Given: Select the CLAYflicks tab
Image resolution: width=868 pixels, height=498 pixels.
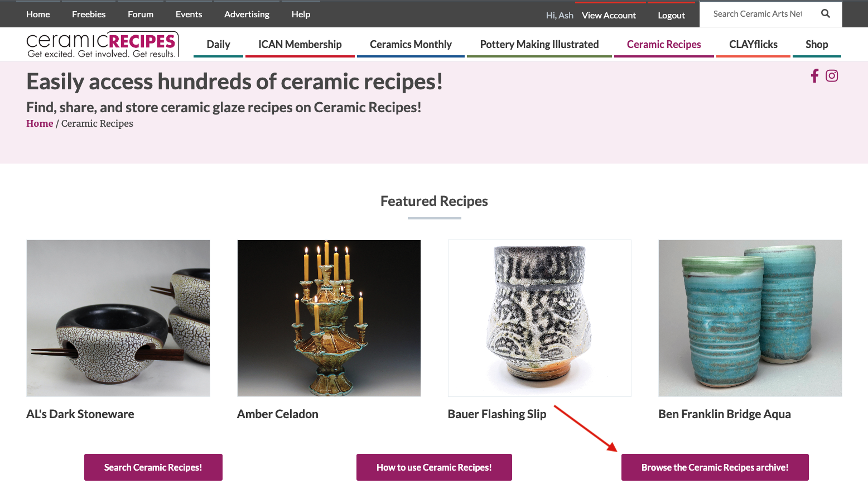Looking at the screenshot, I should 753,45.
